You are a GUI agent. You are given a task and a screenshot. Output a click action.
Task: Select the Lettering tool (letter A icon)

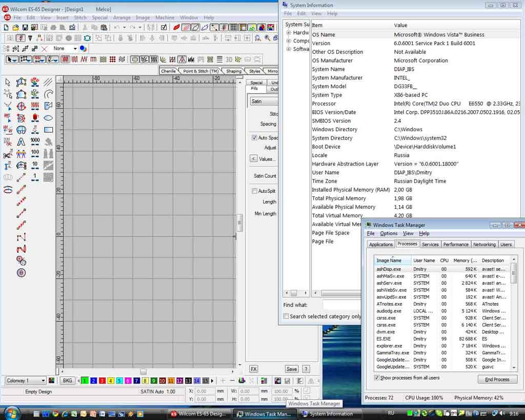[x=21, y=142]
